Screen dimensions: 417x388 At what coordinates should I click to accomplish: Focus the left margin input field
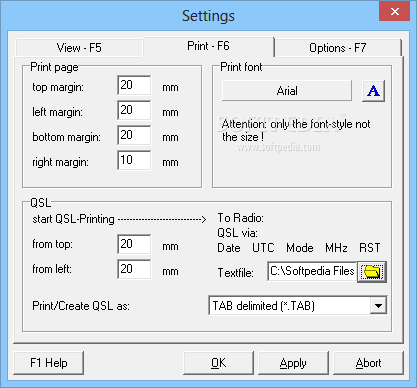[134, 110]
